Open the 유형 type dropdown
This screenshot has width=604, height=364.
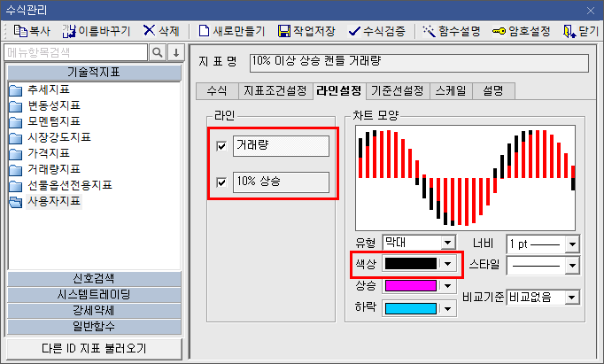(x=447, y=243)
